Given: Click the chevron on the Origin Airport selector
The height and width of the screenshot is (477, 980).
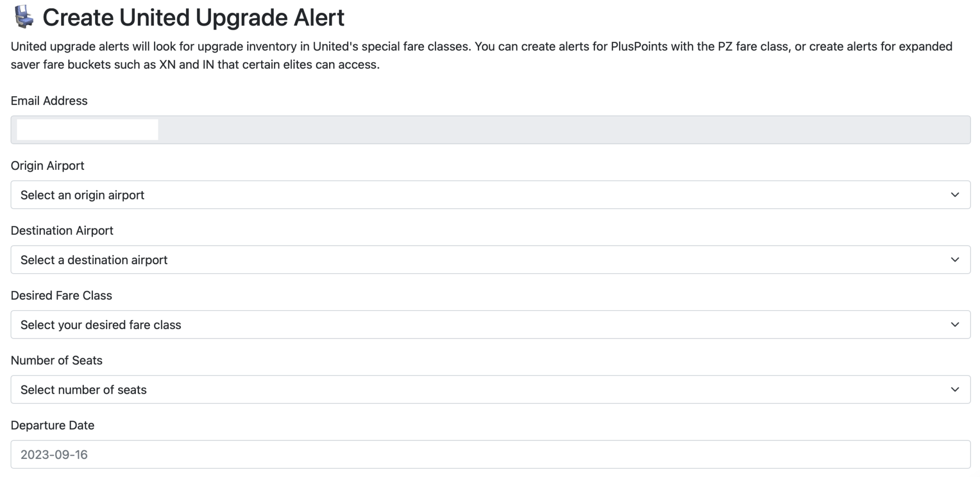Looking at the screenshot, I should point(955,195).
